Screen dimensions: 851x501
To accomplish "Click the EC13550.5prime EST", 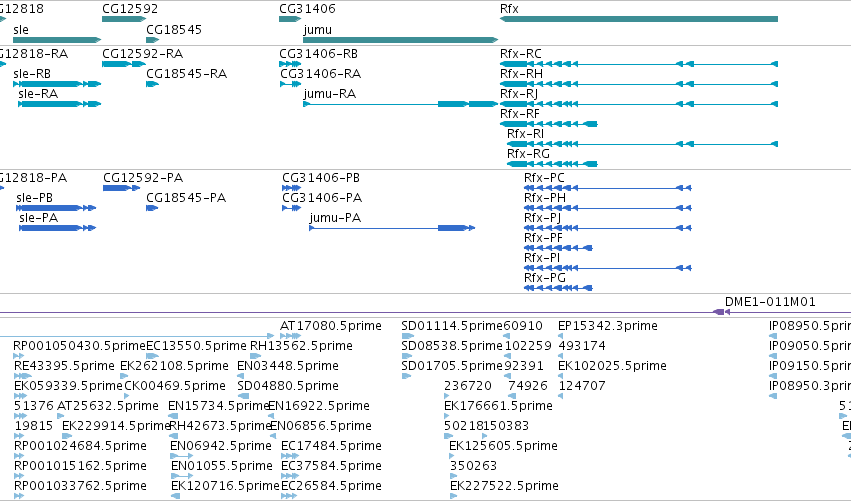I will 196,346.
